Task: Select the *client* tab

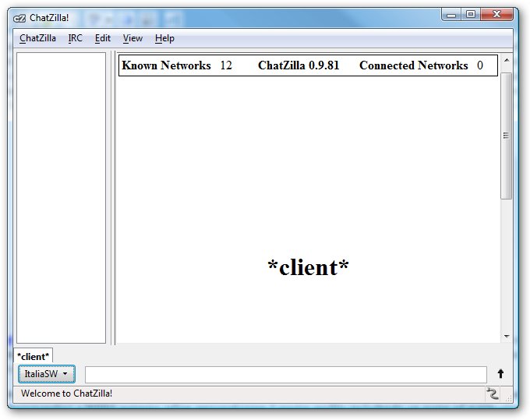Action: 33,356
